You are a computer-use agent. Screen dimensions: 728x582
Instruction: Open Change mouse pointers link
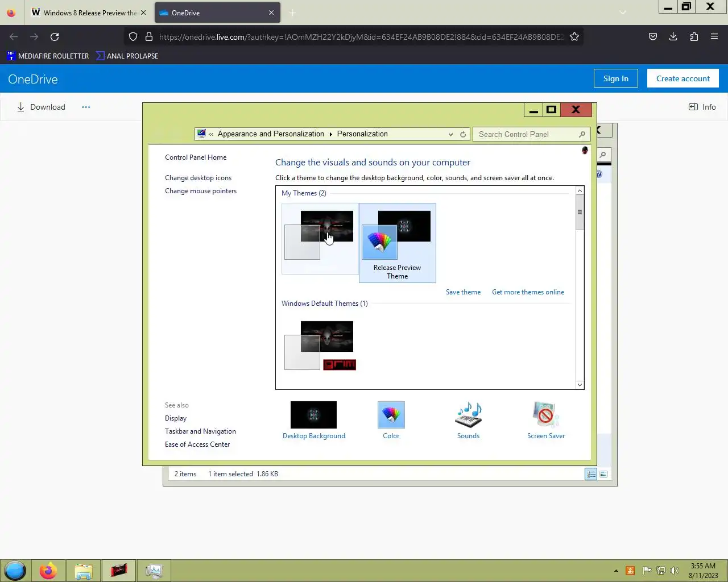201,191
